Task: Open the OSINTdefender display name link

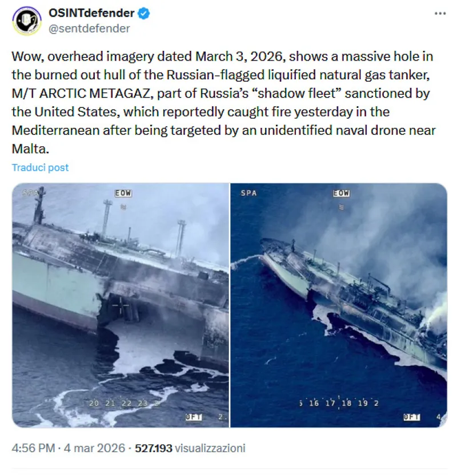Action: click(x=91, y=13)
